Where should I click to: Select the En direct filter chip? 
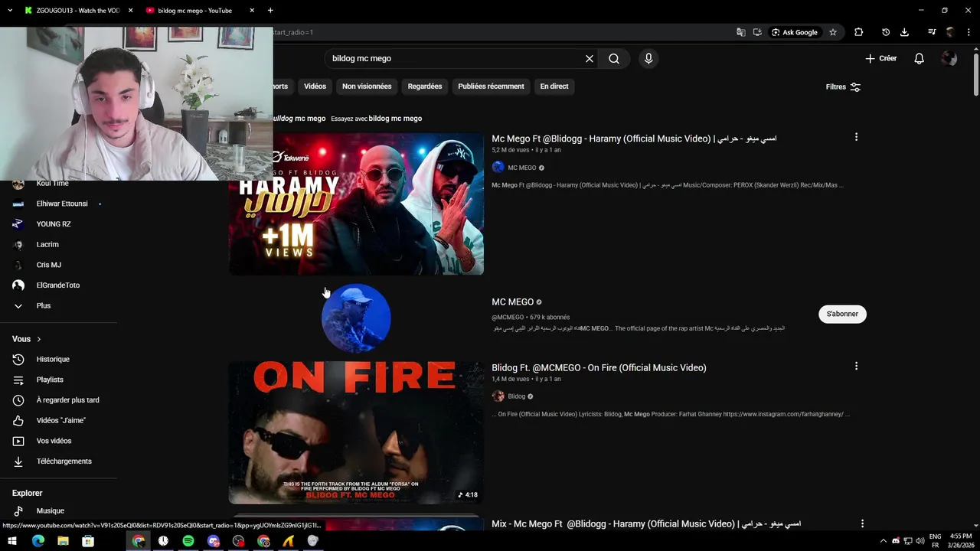[x=554, y=86]
